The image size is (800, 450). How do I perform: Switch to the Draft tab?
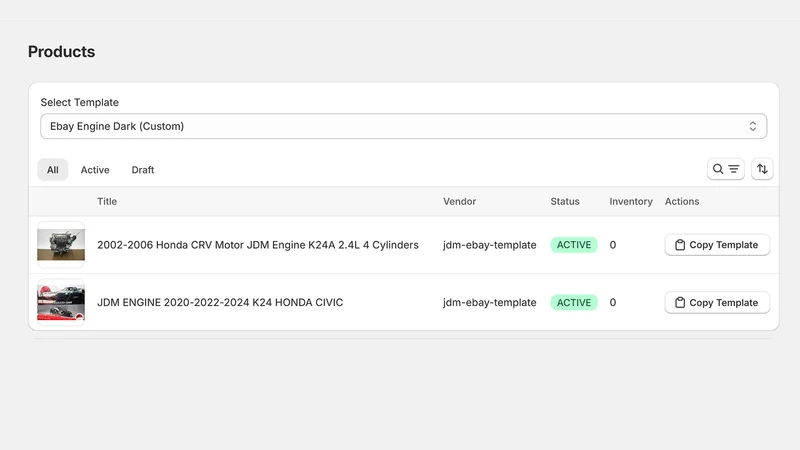(143, 170)
